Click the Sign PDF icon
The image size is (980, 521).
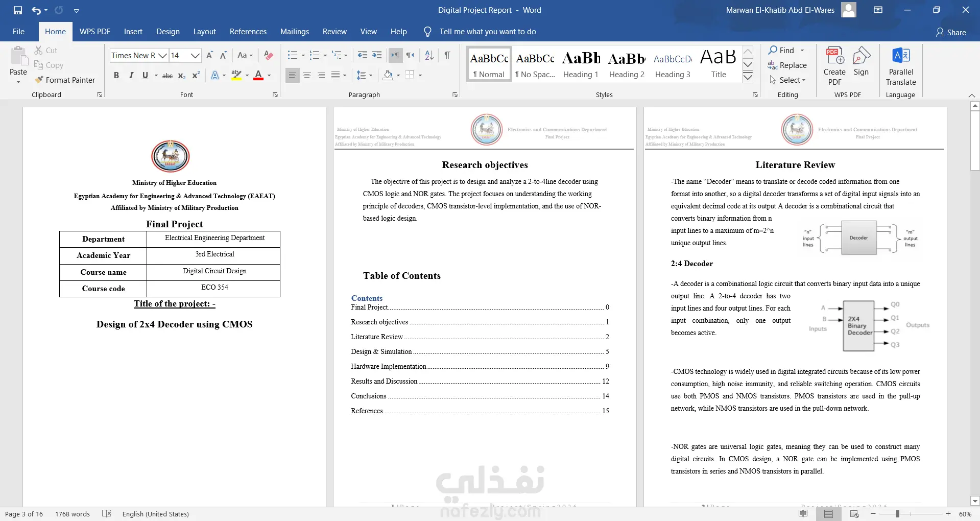[861, 61]
